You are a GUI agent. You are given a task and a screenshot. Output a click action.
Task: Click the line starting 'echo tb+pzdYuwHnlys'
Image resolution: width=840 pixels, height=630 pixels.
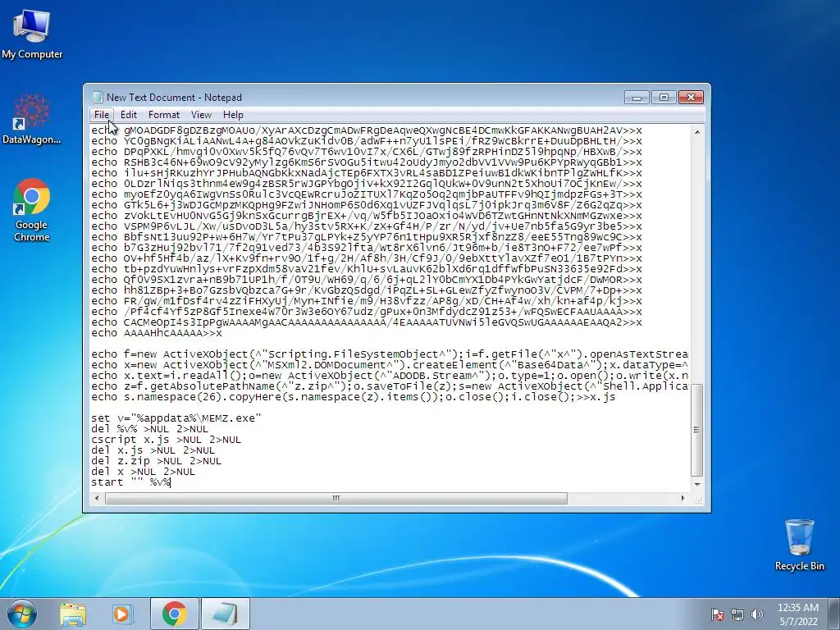pos(367,269)
